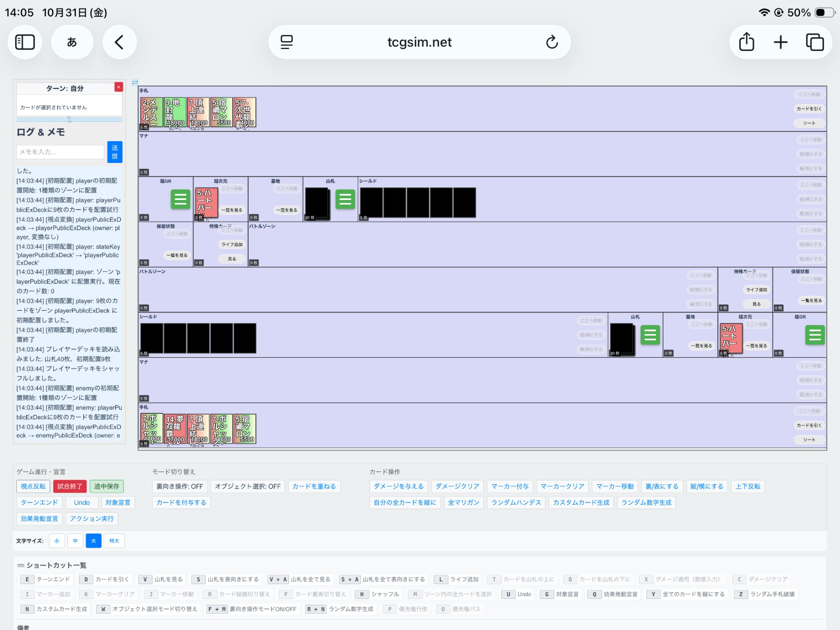Click the memo input field
This screenshot has width=840, height=630.
coord(60,152)
